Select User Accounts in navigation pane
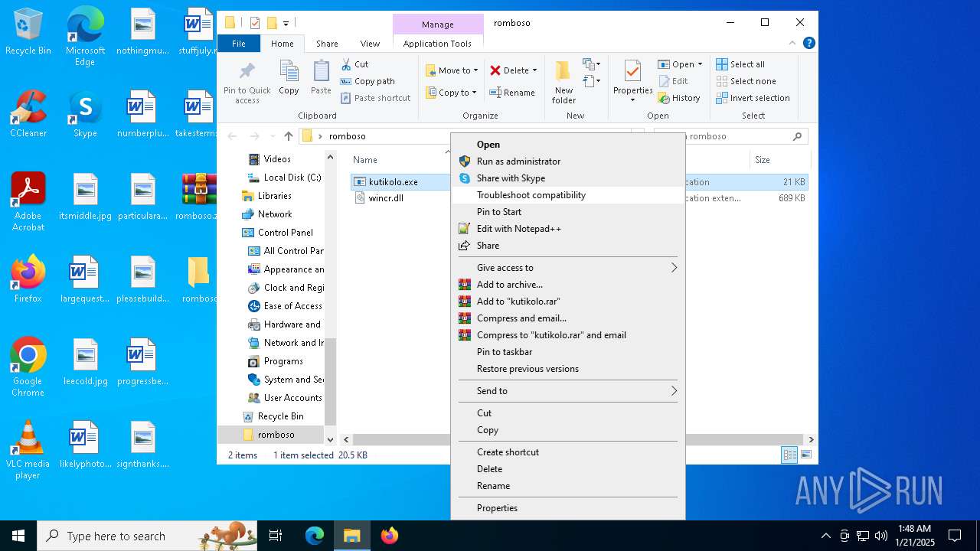This screenshot has height=551, width=980. click(x=286, y=398)
